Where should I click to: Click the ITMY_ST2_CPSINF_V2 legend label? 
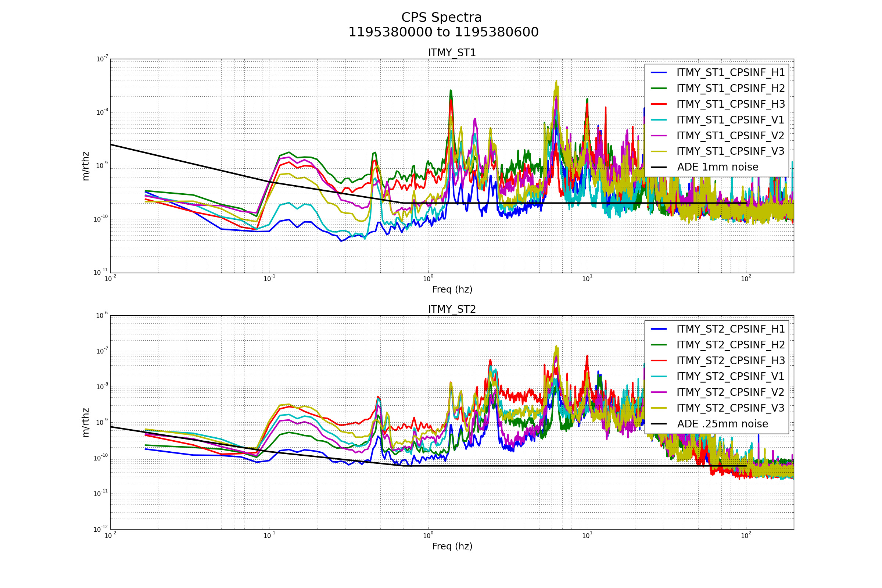pos(730,392)
